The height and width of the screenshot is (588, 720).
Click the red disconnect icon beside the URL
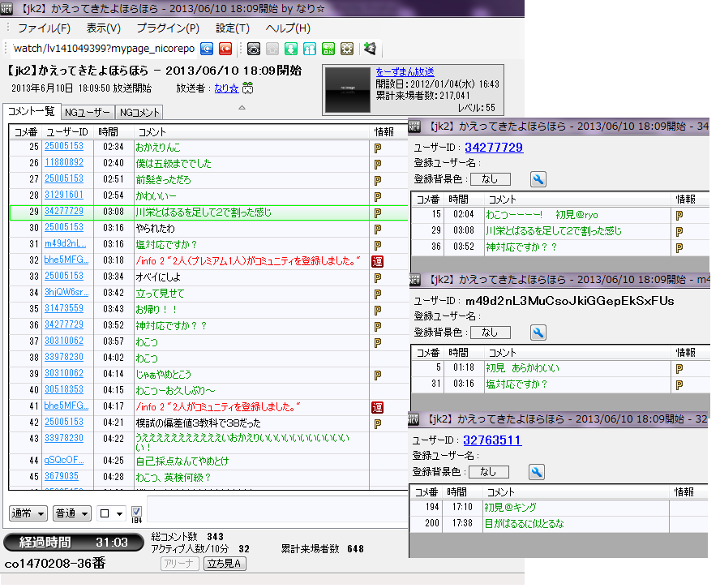(226, 49)
